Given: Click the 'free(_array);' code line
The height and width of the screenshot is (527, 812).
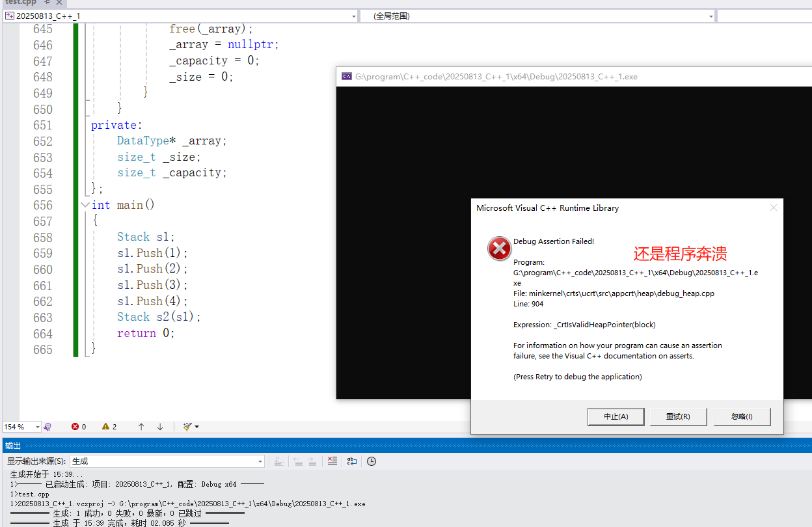Looking at the screenshot, I should click(211, 29).
